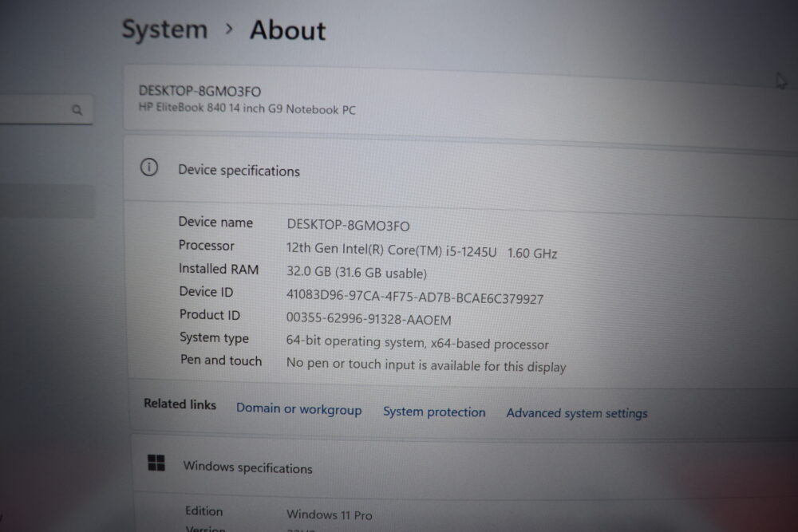Select the Windows 11 Pro edition value
The image size is (798, 532).
tap(330, 514)
